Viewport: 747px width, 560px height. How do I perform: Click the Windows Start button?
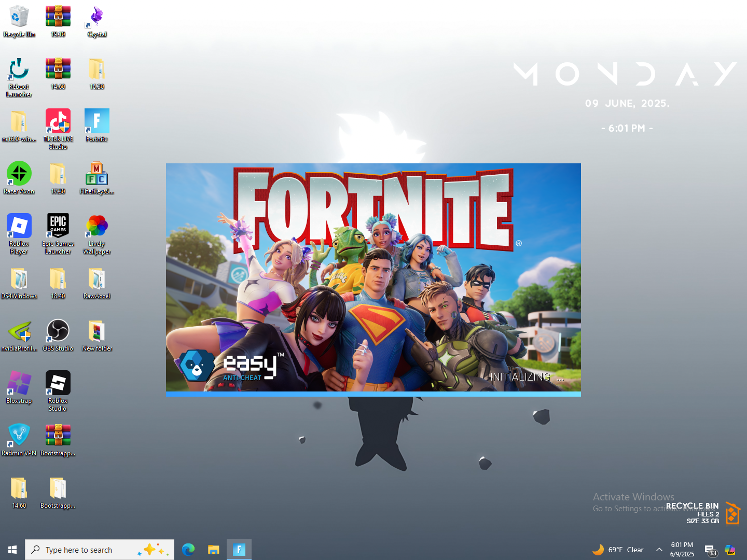pos(12,550)
